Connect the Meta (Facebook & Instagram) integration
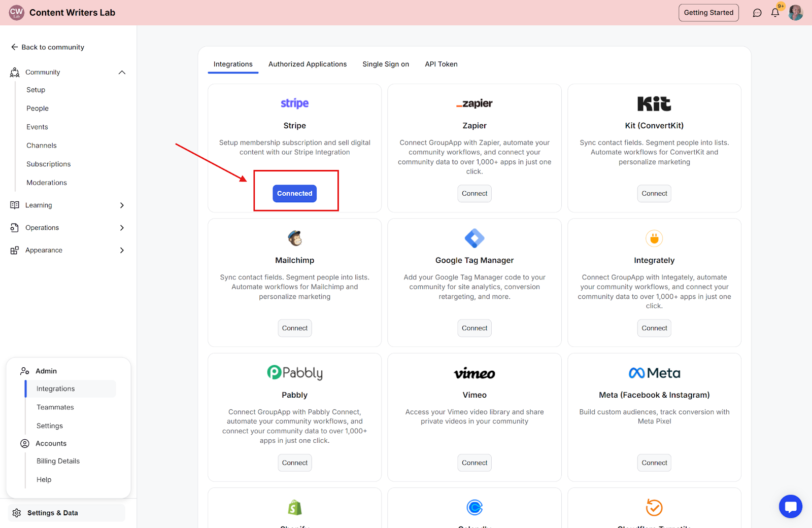Image resolution: width=812 pixels, height=528 pixels. pos(654,463)
